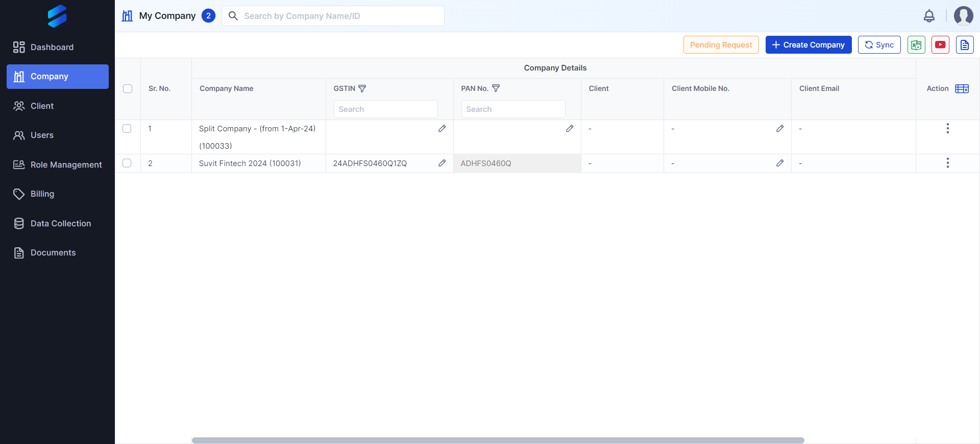Click the horizontal table scrollbar
This screenshot has width=980, height=444.
pyautogui.click(x=498, y=440)
